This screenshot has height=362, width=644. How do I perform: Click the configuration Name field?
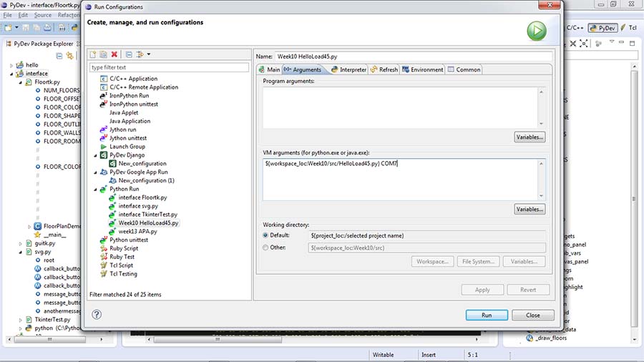click(x=414, y=57)
